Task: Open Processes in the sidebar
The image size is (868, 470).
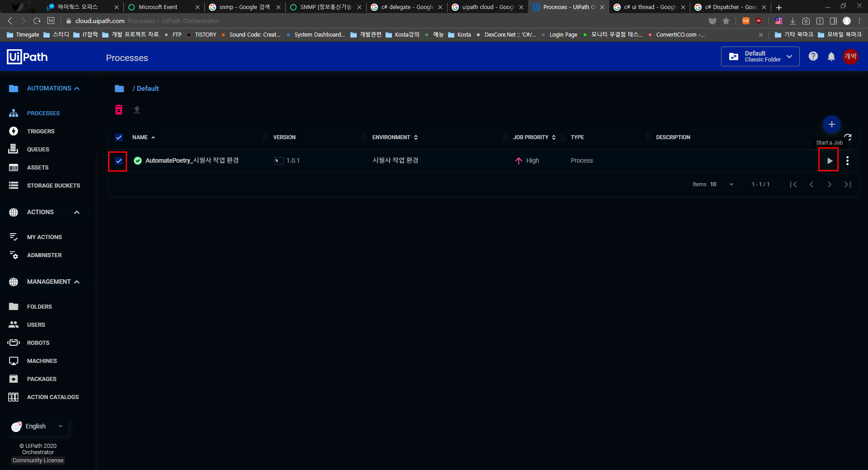Action: [43, 113]
